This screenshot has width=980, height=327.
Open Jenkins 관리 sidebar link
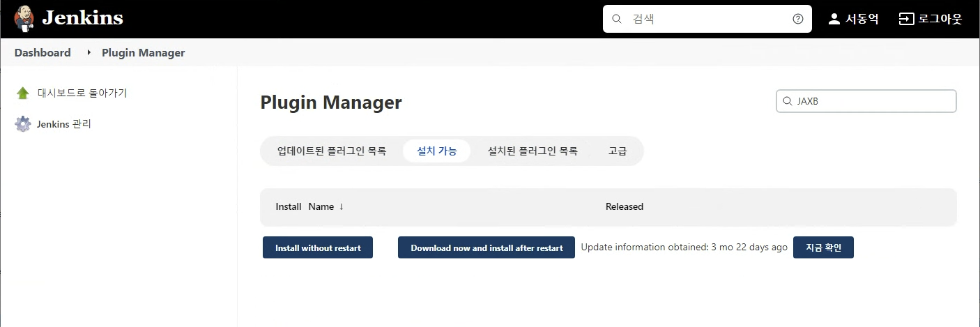(x=64, y=124)
